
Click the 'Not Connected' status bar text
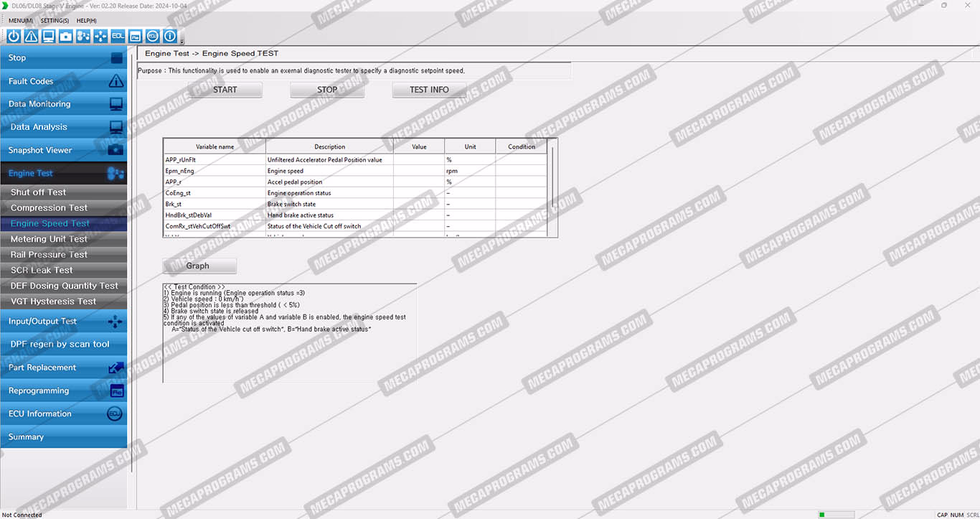click(x=22, y=515)
